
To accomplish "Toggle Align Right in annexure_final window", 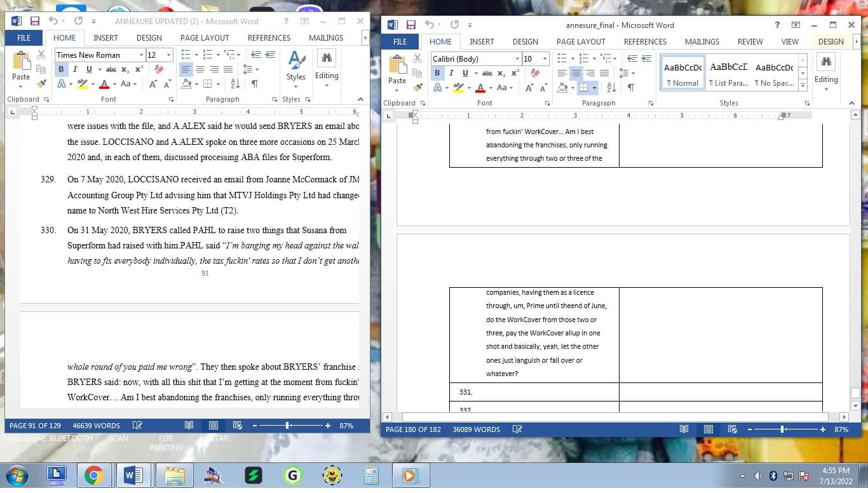I will [590, 73].
